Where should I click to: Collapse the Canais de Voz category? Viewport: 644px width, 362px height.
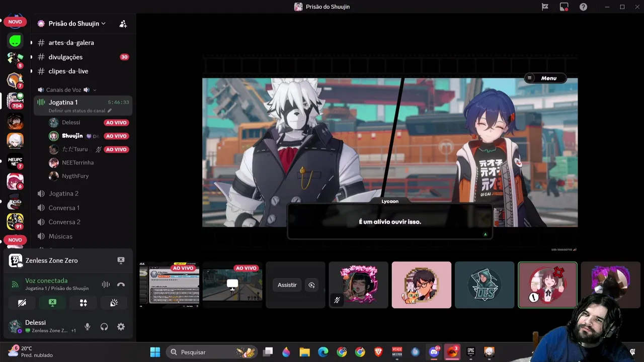pos(63,90)
